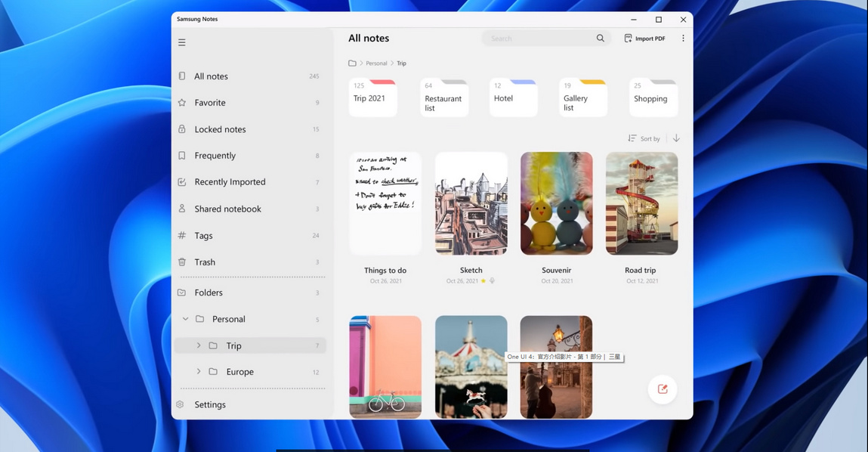Screen dimensions: 868x452
Task: Open Locked notes section
Action: [x=220, y=129]
